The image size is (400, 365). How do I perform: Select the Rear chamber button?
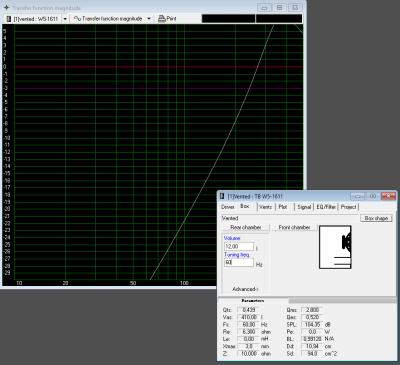click(246, 227)
